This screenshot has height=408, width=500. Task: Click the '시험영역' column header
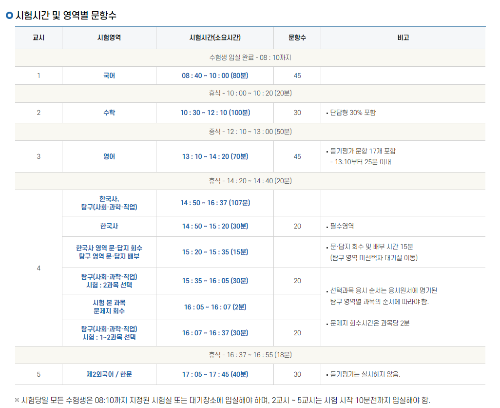(x=109, y=38)
